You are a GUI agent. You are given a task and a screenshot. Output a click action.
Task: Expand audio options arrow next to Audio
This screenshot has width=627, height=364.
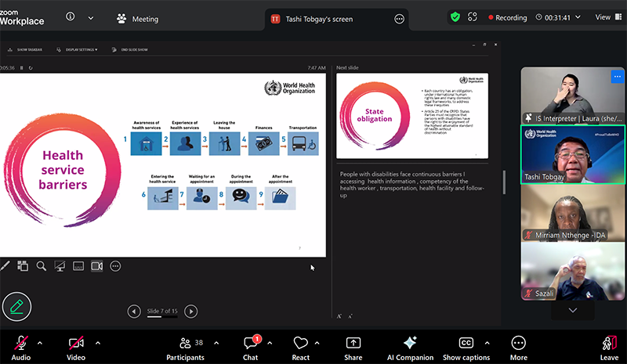click(40, 343)
